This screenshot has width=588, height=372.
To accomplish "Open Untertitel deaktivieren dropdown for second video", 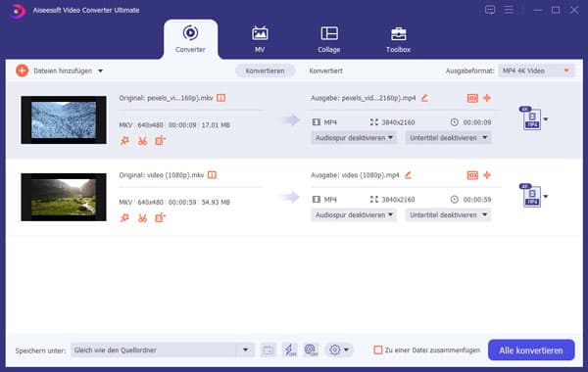I will (448, 215).
